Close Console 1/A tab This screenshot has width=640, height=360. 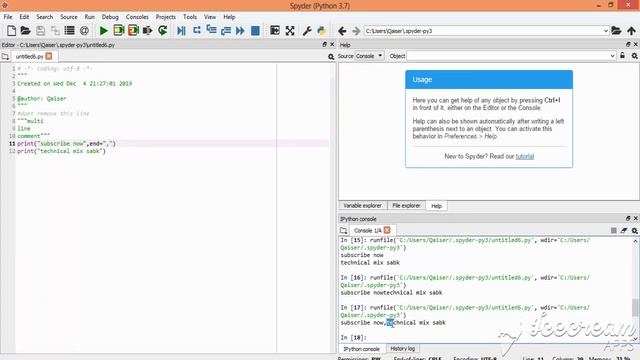pos(387,230)
